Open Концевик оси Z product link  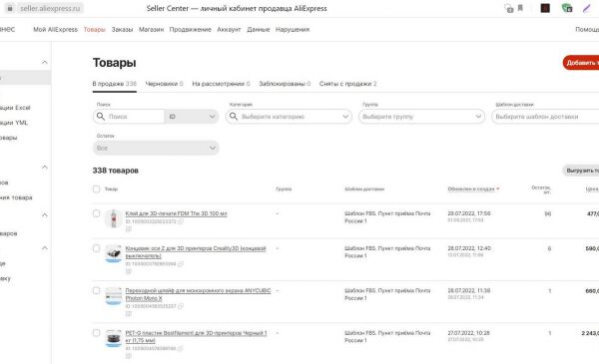(196, 252)
